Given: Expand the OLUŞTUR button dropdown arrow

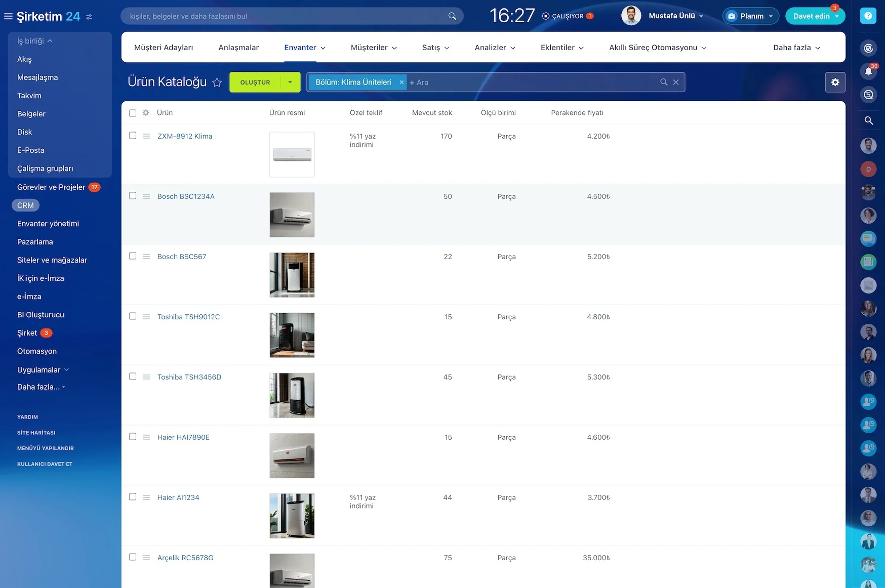Looking at the screenshot, I should [x=290, y=82].
